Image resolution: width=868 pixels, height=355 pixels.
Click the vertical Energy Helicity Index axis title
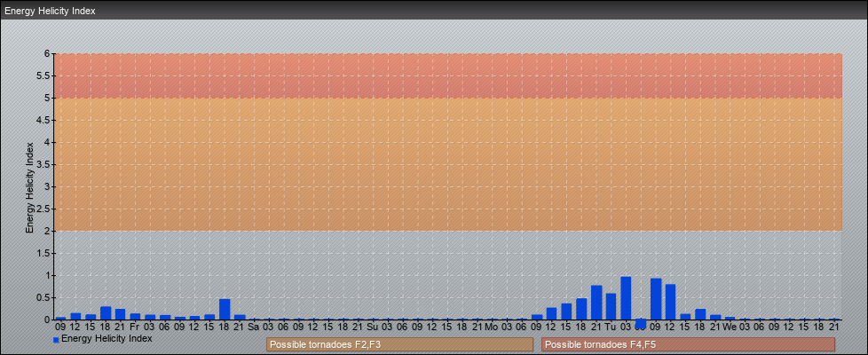coord(29,186)
